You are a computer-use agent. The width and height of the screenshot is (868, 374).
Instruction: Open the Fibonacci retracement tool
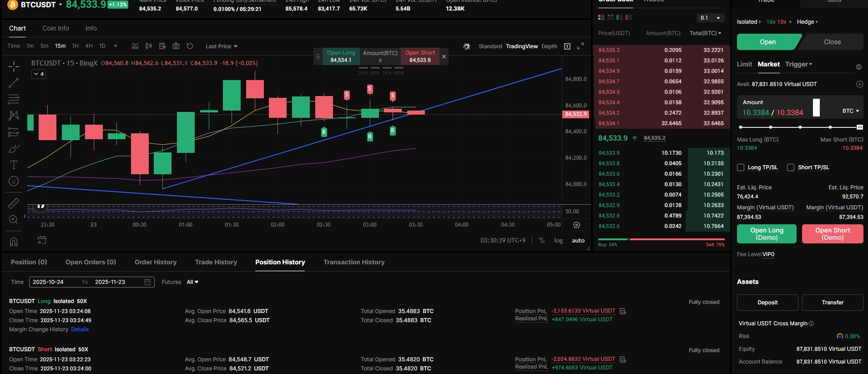14,99
